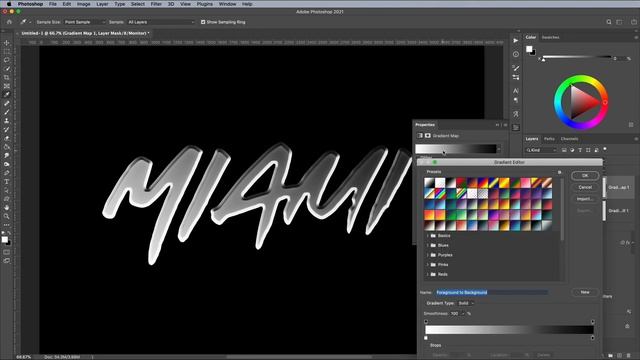This screenshot has width=640, height=360.
Task: Open the Brush Settings icon in side dock
Action: [516, 68]
